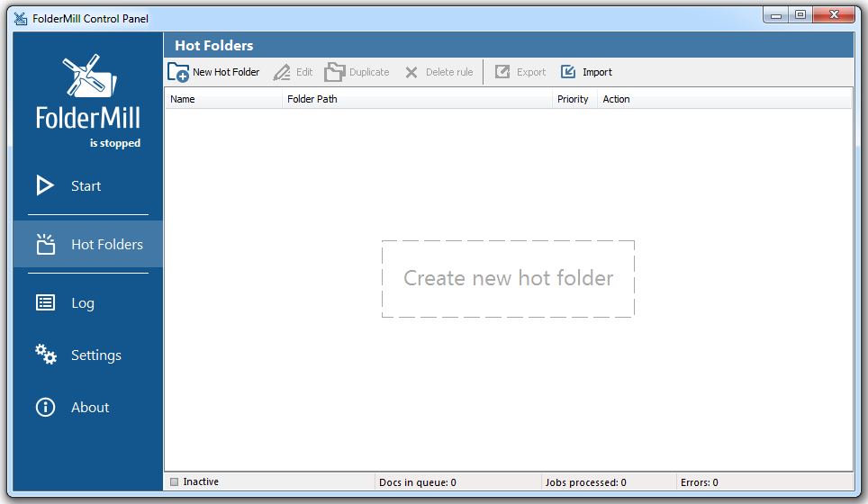Viewport: 868px width, 504px height.
Task: Close the FolderMill Control Panel window
Action: (x=834, y=15)
